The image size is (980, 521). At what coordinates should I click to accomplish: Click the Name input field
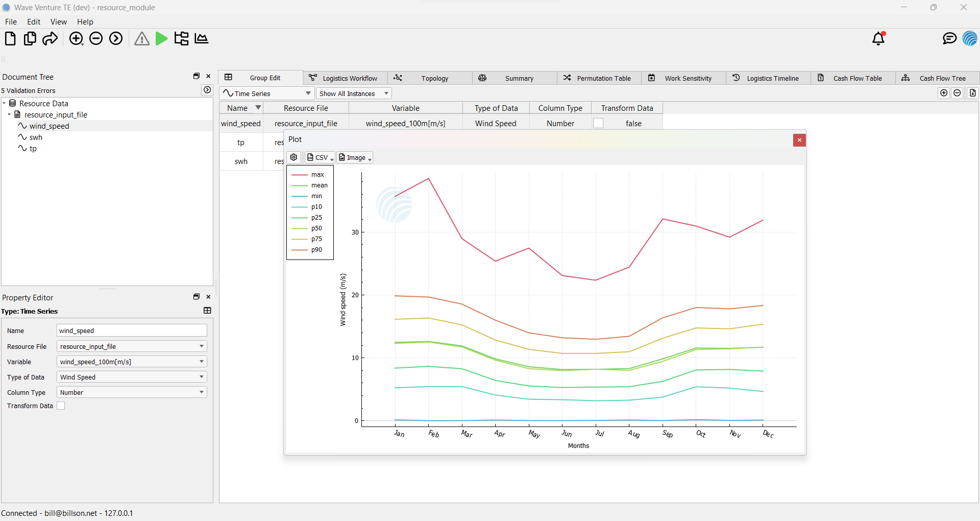click(131, 330)
